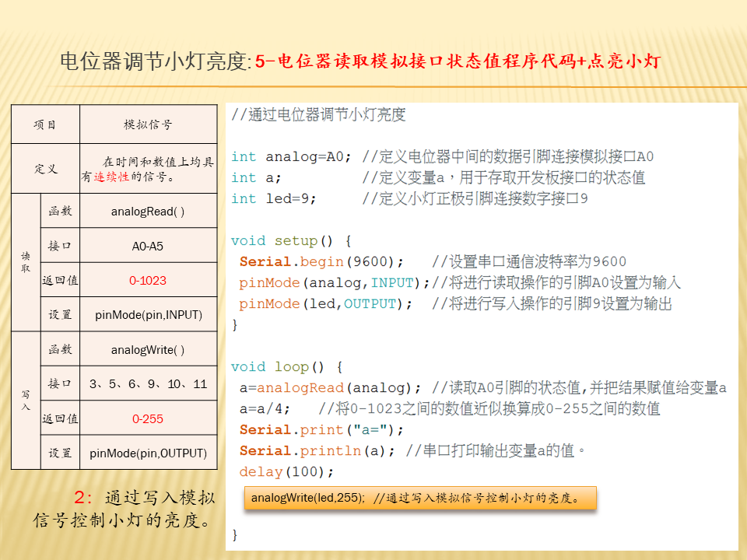Click table header cell '模拟信号'

[x=148, y=124]
